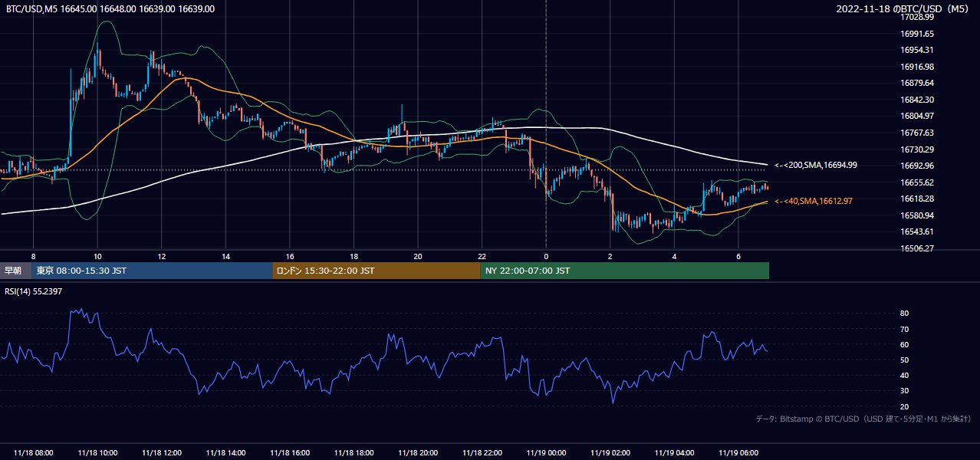Click the 11/18 18:00 time label
This screenshot has width=980, height=460.
pyautogui.click(x=354, y=453)
